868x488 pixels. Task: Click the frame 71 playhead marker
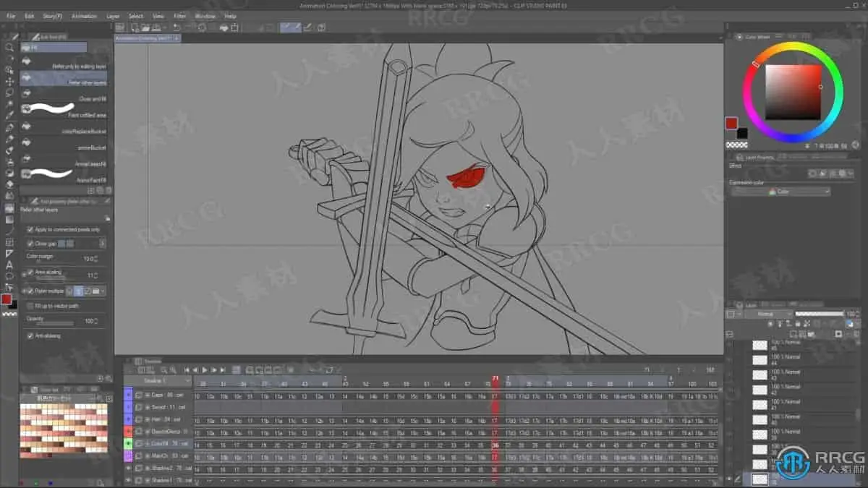coord(495,378)
